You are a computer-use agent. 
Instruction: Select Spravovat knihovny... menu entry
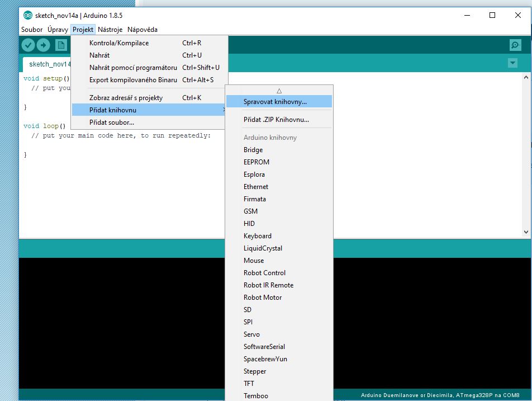[x=275, y=102]
